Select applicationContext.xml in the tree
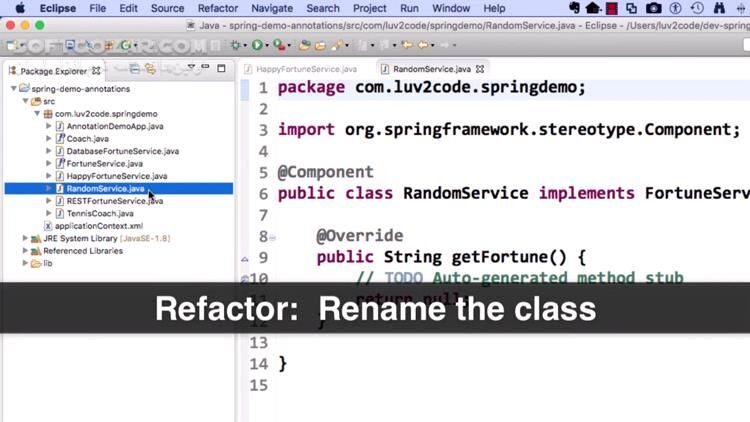This screenshot has width=750, height=422. pos(98,226)
